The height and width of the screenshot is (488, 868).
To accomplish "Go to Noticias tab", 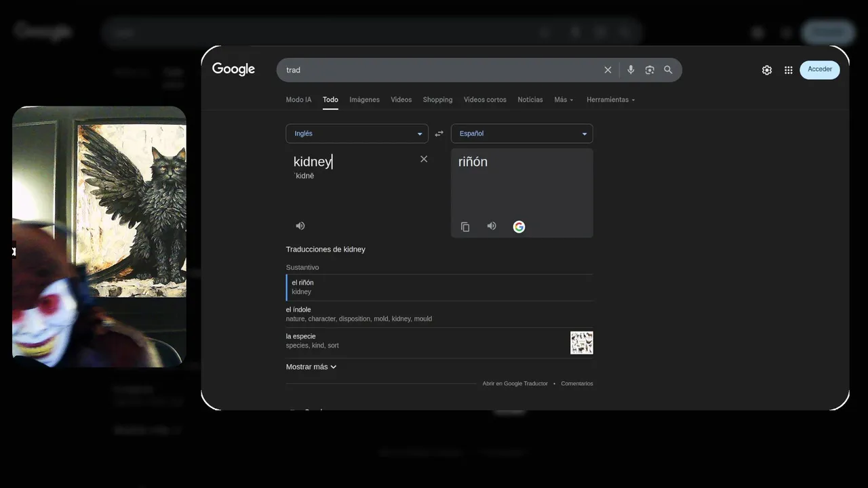I will pos(530,100).
